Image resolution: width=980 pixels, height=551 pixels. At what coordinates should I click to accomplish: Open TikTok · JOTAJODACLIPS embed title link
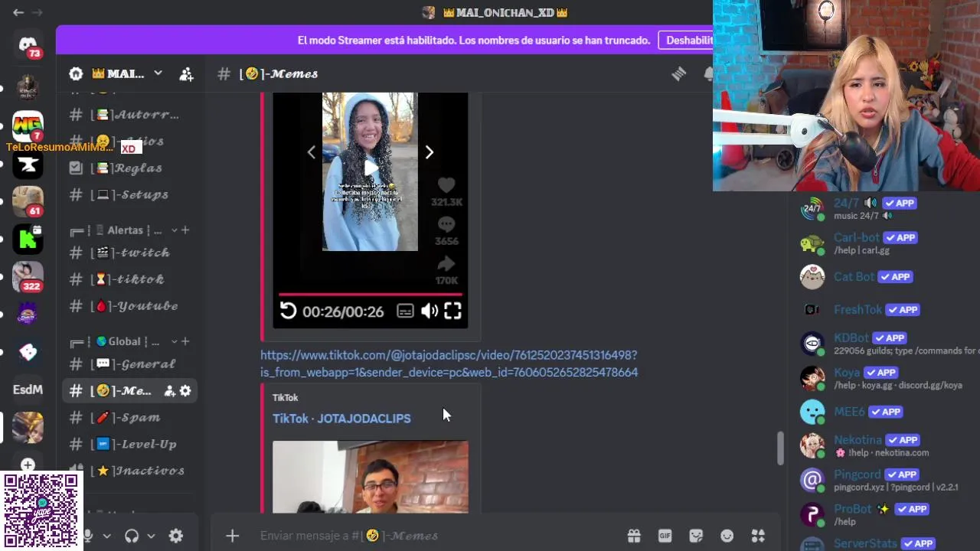point(341,419)
